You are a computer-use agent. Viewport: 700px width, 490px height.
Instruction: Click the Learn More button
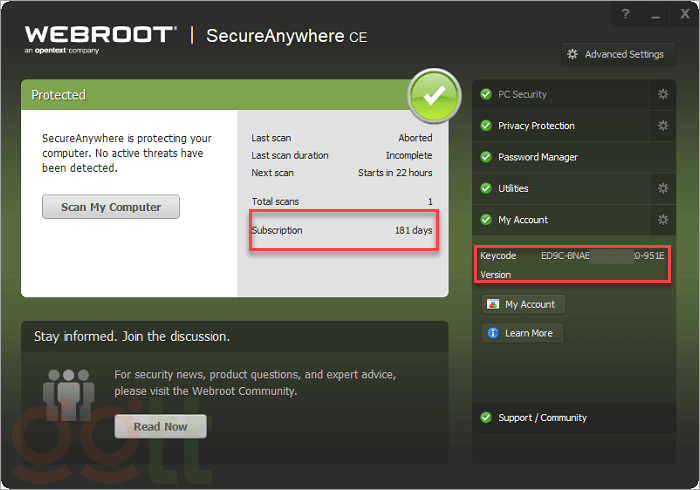point(522,333)
